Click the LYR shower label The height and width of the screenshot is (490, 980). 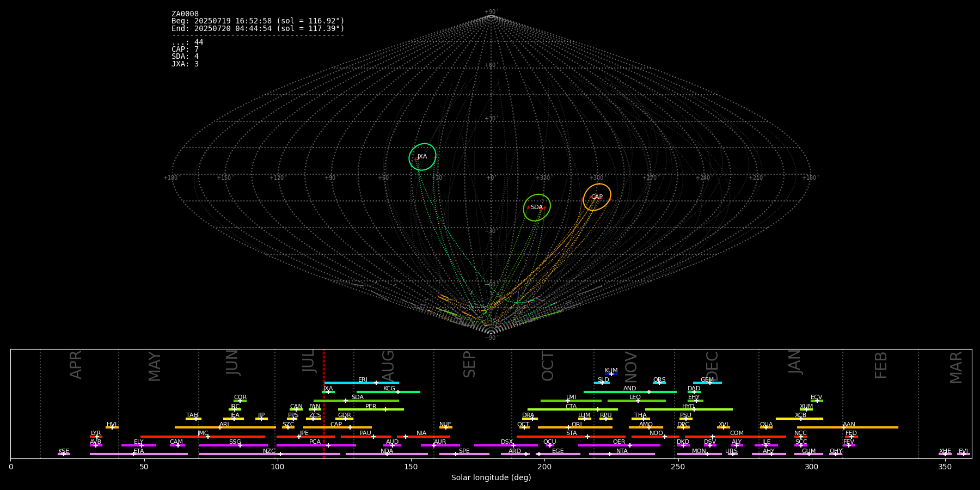[x=96, y=433]
